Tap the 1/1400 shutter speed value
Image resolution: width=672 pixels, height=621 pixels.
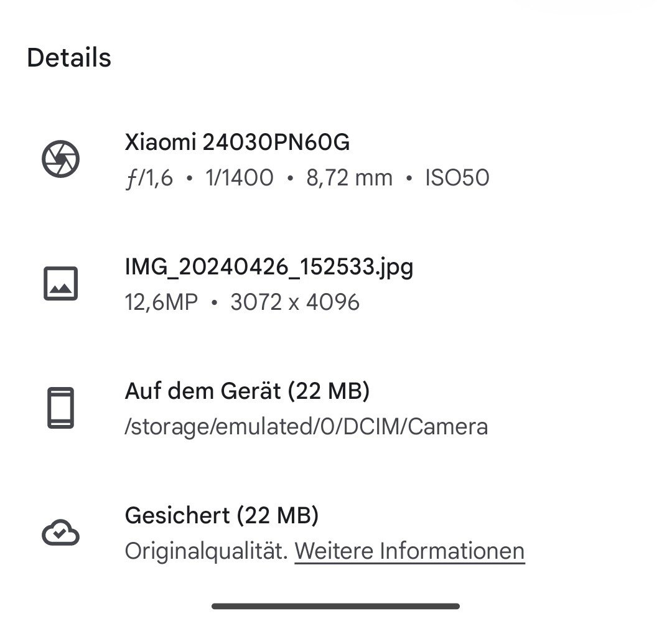click(x=240, y=179)
